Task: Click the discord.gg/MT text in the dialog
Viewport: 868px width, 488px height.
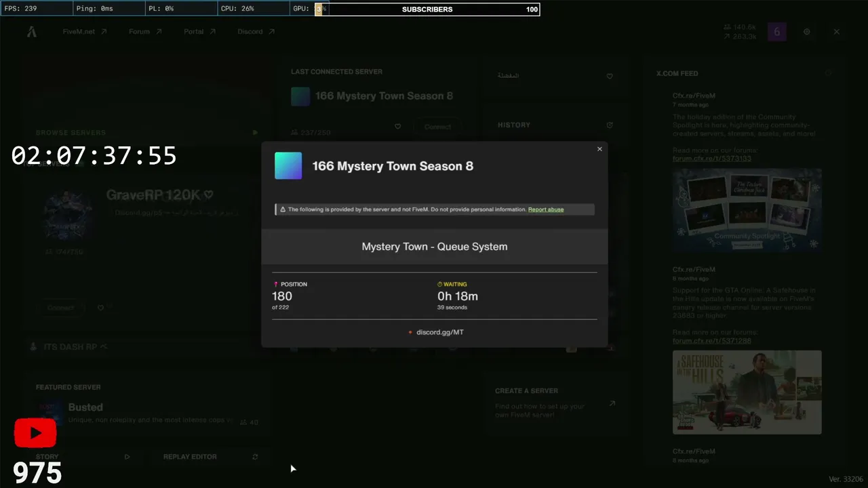Action: tap(440, 332)
